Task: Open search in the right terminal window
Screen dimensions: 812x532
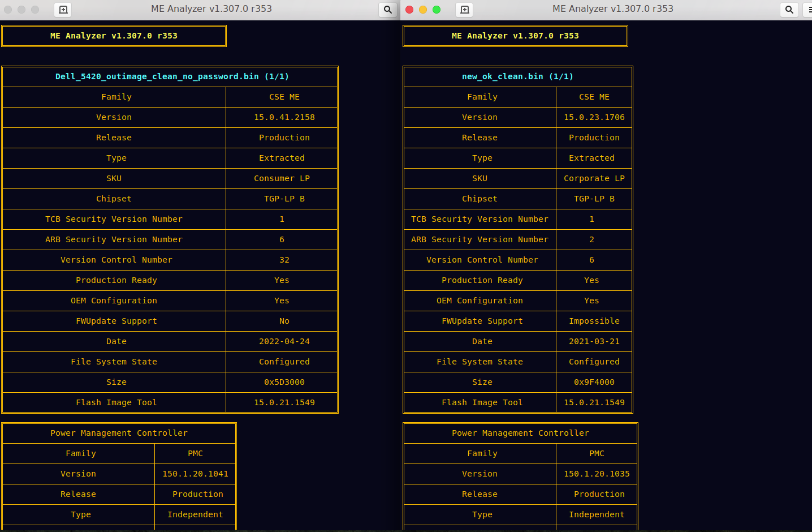Action: (789, 10)
